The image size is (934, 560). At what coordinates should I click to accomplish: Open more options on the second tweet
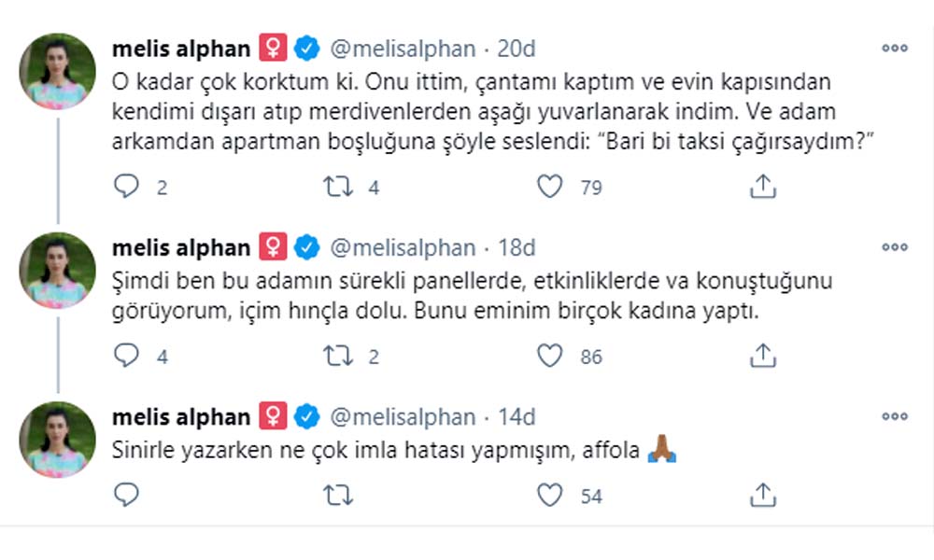coord(894,248)
